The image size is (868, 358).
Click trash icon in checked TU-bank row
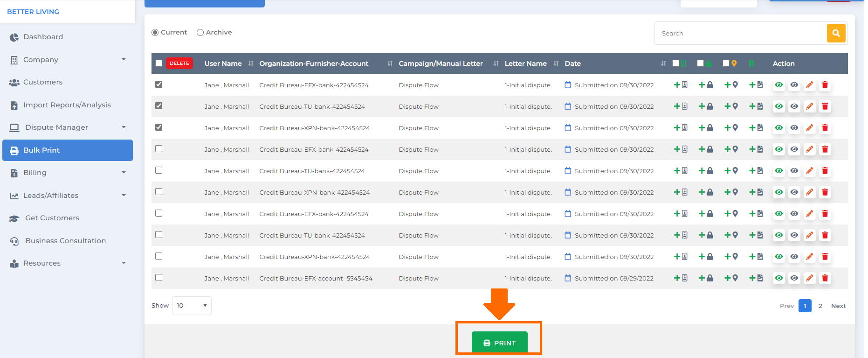tap(825, 106)
